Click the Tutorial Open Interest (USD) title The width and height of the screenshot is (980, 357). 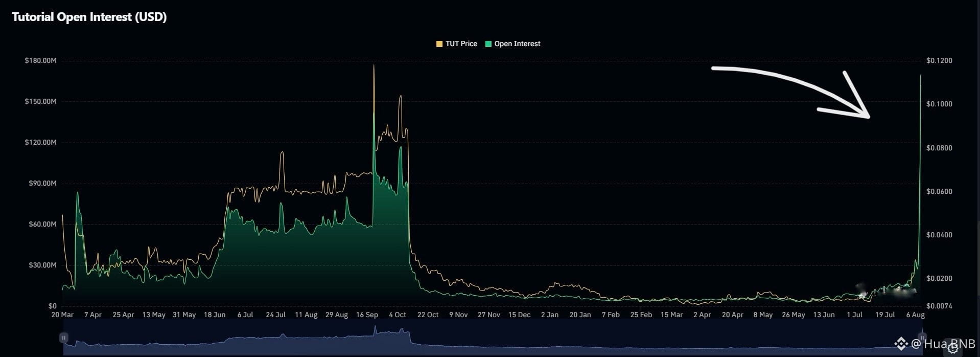(89, 17)
